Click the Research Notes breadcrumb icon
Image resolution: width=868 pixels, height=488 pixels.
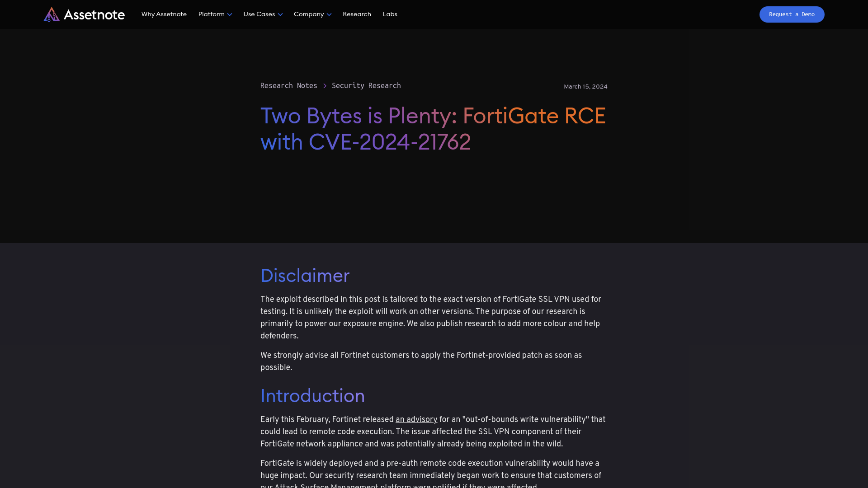point(324,86)
